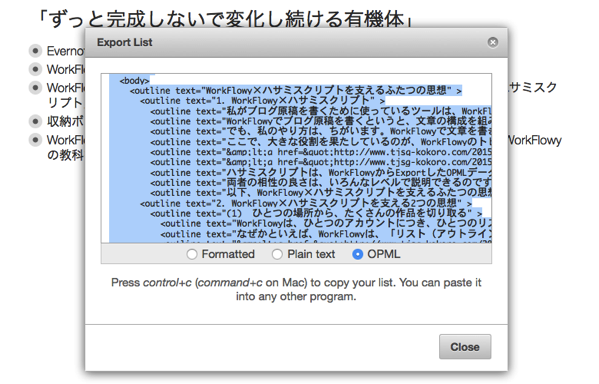Click the line starting でも、私のやり方は
The width and height of the screenshot is (599, 384).
[x=321, y=131]
